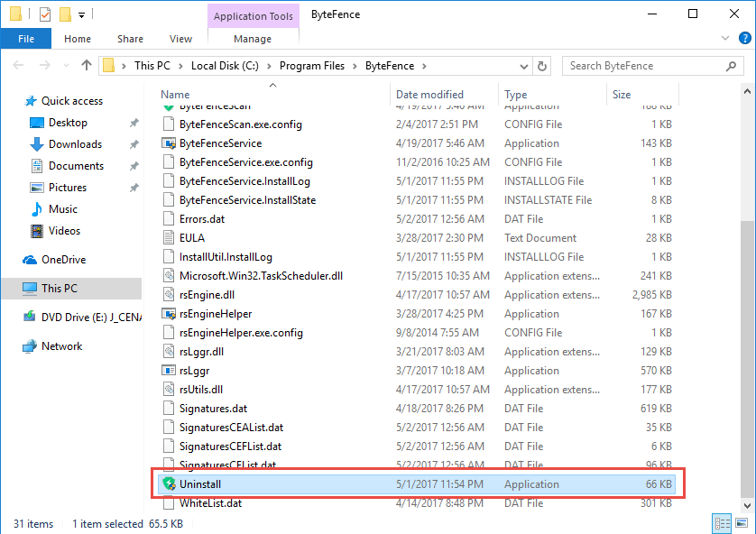Create a new folder from the Quick Access toolbar
756x534 pixels.
[64, 14]
